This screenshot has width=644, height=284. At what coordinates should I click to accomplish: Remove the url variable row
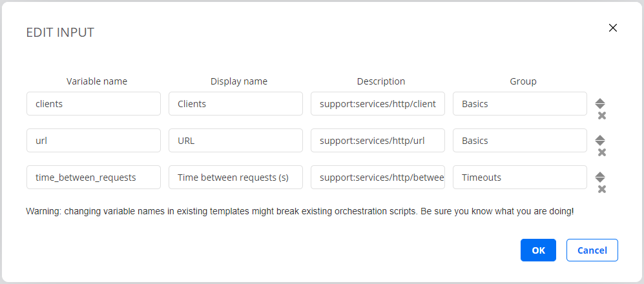601,152
